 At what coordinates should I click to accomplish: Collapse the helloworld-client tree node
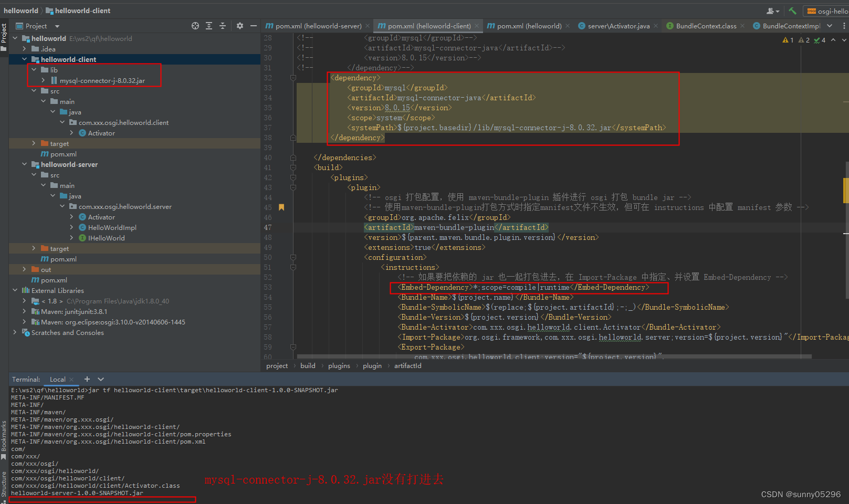coord(24,59)
